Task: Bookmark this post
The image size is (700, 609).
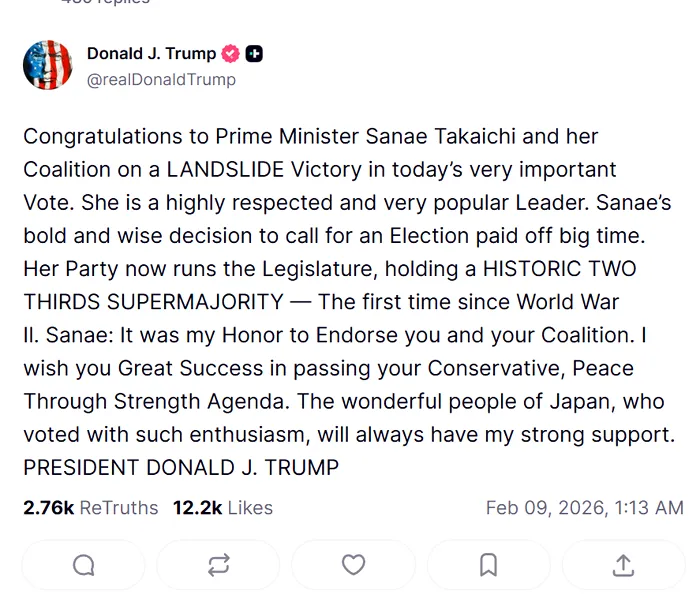Action: (488, 566)
